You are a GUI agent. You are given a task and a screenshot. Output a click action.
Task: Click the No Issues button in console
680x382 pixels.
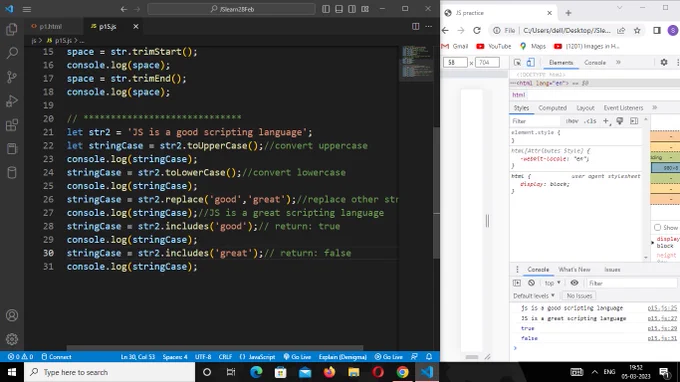pos(579,296)
